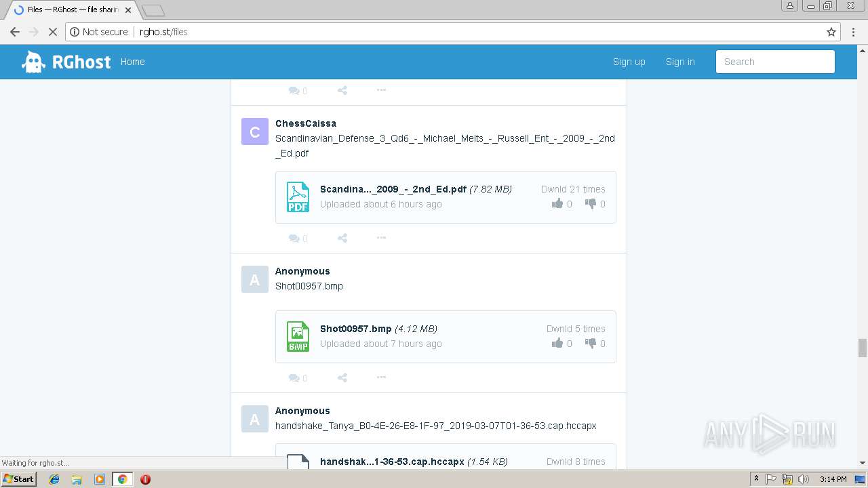Select the 'Dwnld 5 times' text

[x=576, y=329]
